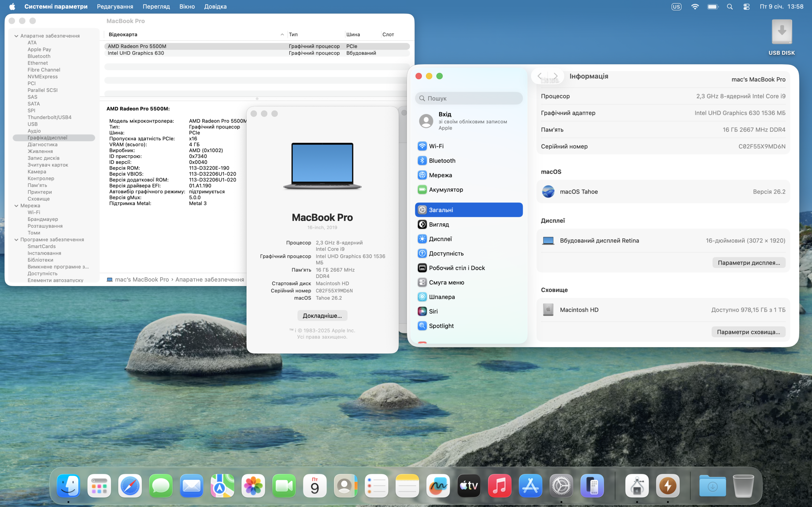Open the Wi-Fi settings pane

[436, 146]
